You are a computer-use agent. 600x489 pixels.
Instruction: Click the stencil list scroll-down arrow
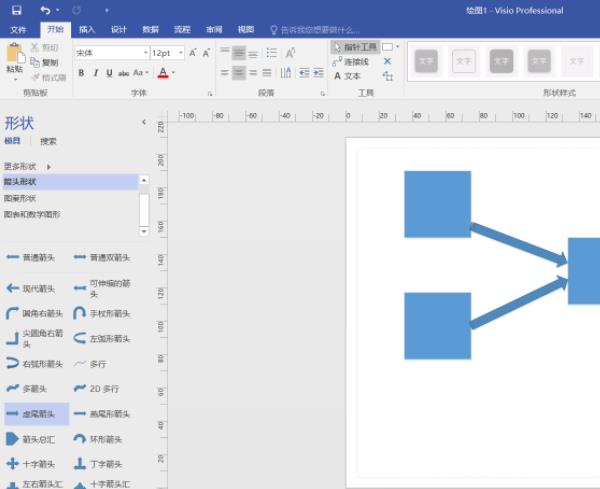pos(144,231)
